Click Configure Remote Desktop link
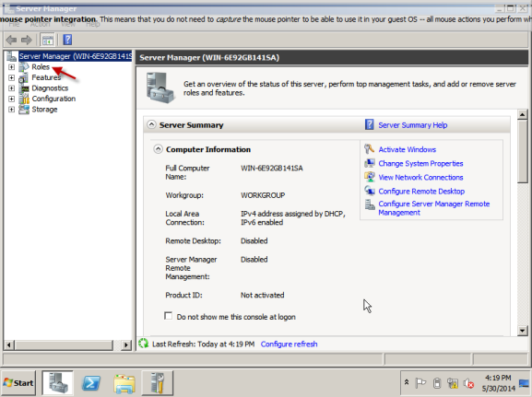The width and height of the screenshot is (532, 397). (421, 192)
